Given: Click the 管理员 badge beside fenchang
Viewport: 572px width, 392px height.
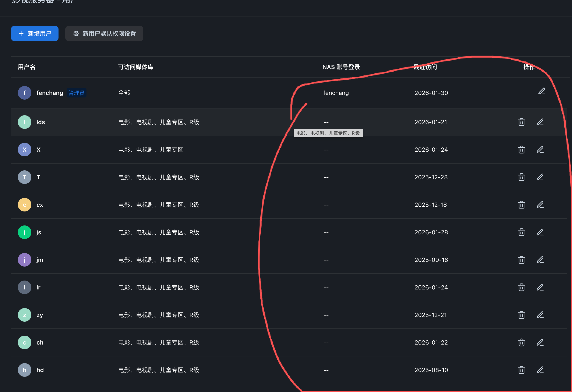Looking at the screenshot, I should 76,93.
